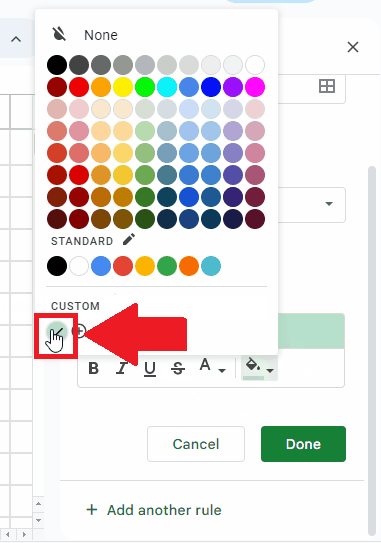Open the select data range grid icon
Viewport: 381px width, 543px height.
327,86
